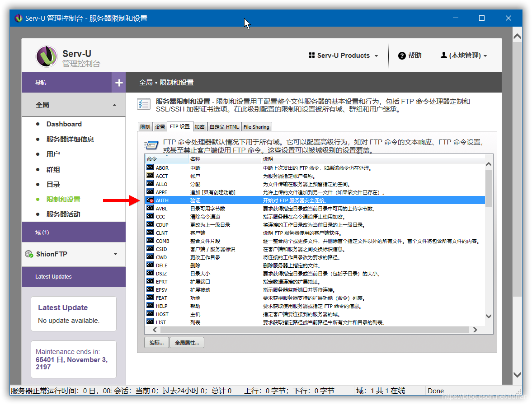The image size is (532, 405).
Task: Expand the ShionFTP domain dropdown arrow
Action: 115,254
